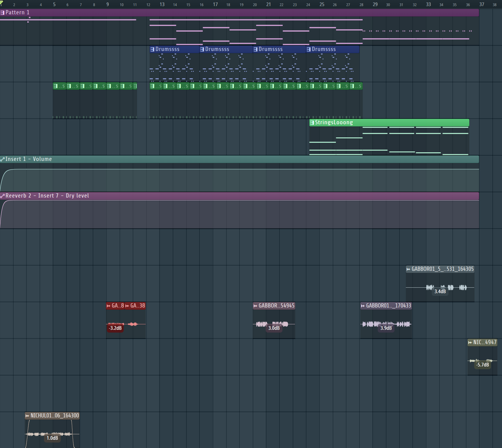Select the NICHUL01..06_164300 clip name
The height and width of the screenshot is (448, 502).
point(55,416)
